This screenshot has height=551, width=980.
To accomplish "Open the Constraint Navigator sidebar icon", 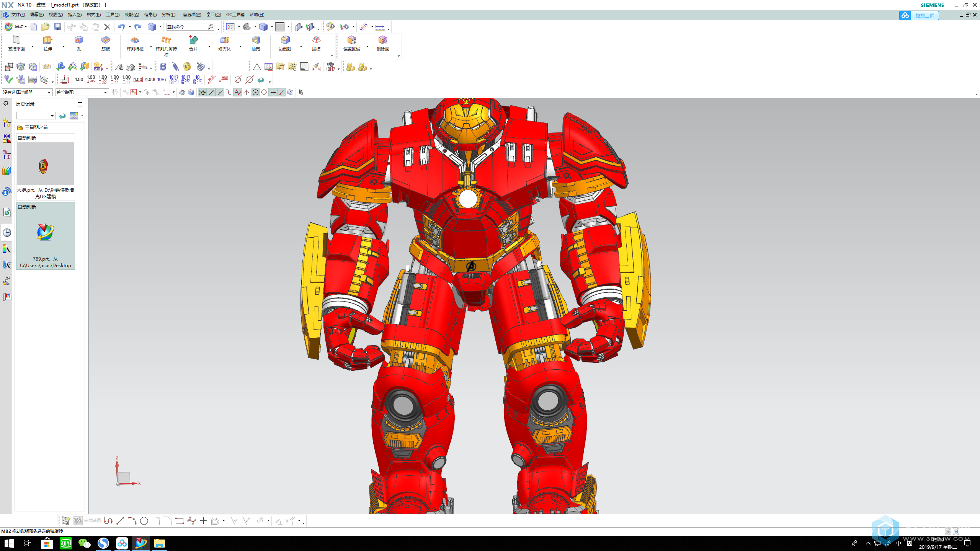I will point(7,139).
